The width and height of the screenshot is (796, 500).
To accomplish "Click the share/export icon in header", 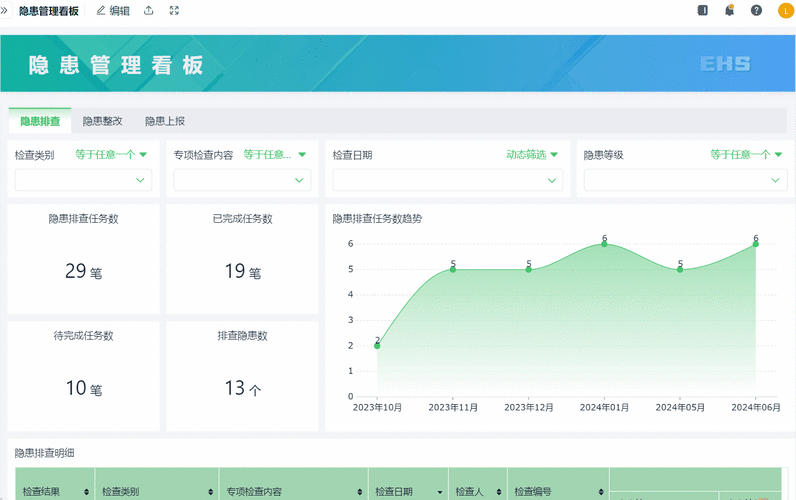I will (x=149, y=10).
